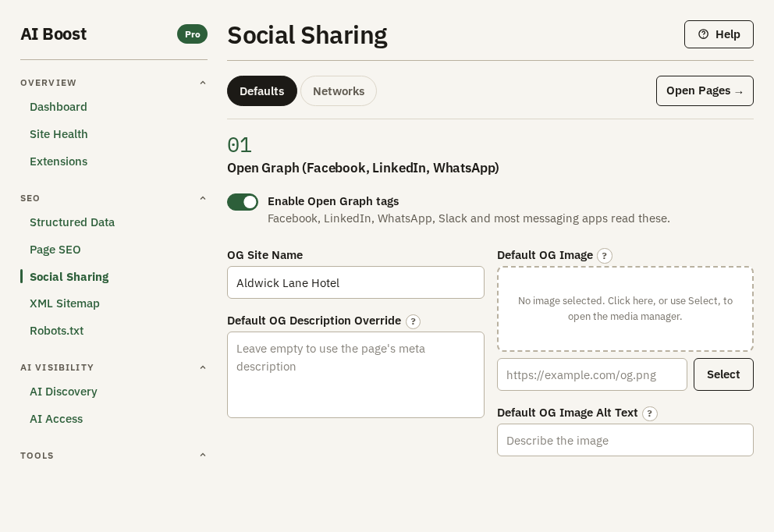This screenshot has width=774, height=532.
Task: Click the Enable Open Graph tags label
Action: tap(333, 200)
